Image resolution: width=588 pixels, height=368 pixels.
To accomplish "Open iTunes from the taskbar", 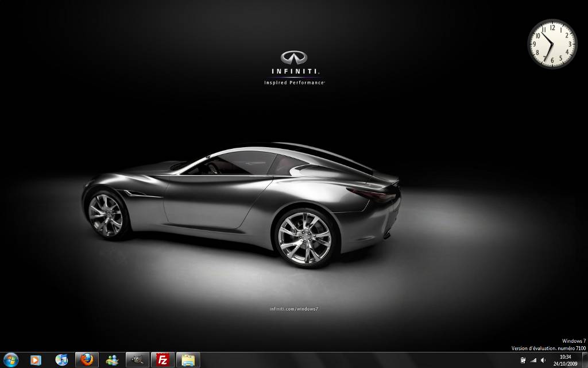I will click(x=61, y=360).
